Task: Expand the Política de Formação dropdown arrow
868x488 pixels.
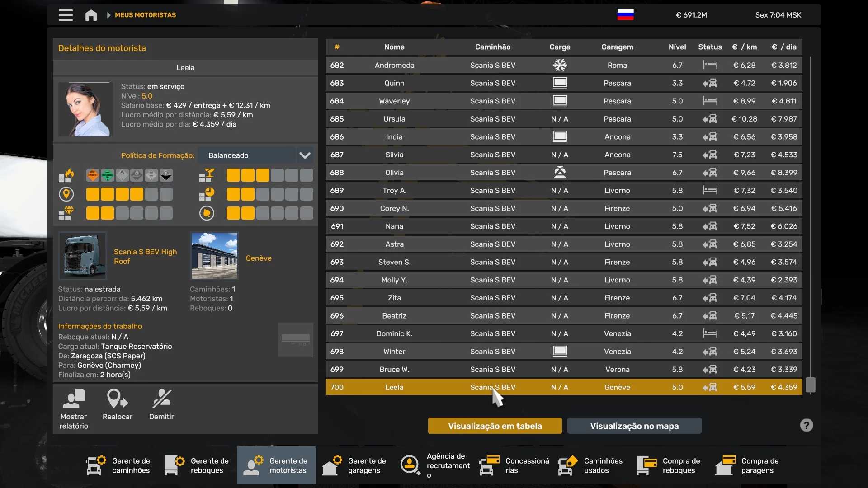Action: pos(305,155)
